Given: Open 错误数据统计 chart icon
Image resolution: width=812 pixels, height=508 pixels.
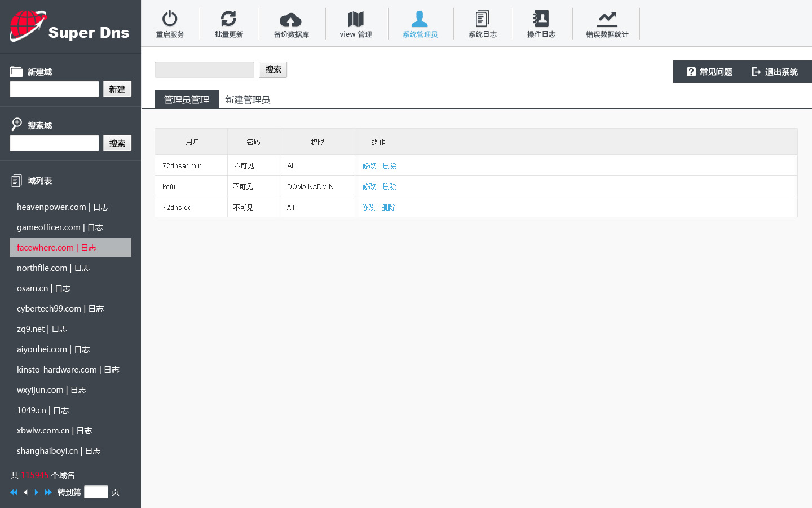Looking at the screenshot, I should (607, 19).
